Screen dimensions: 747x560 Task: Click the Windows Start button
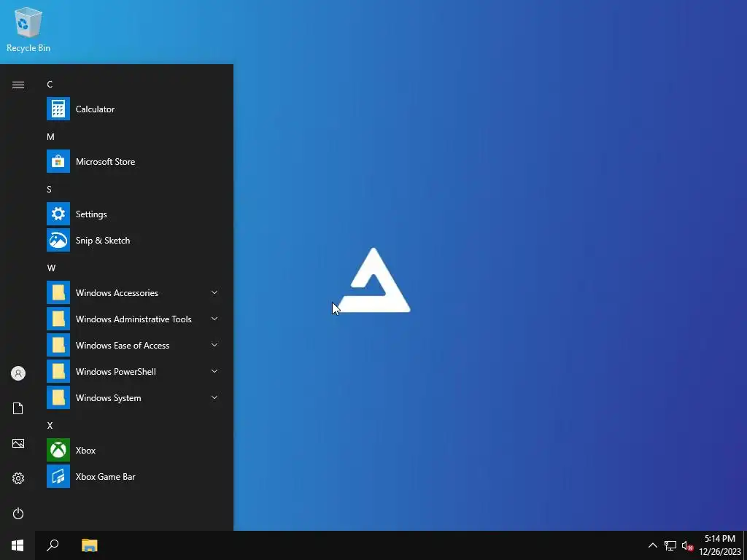18,545
